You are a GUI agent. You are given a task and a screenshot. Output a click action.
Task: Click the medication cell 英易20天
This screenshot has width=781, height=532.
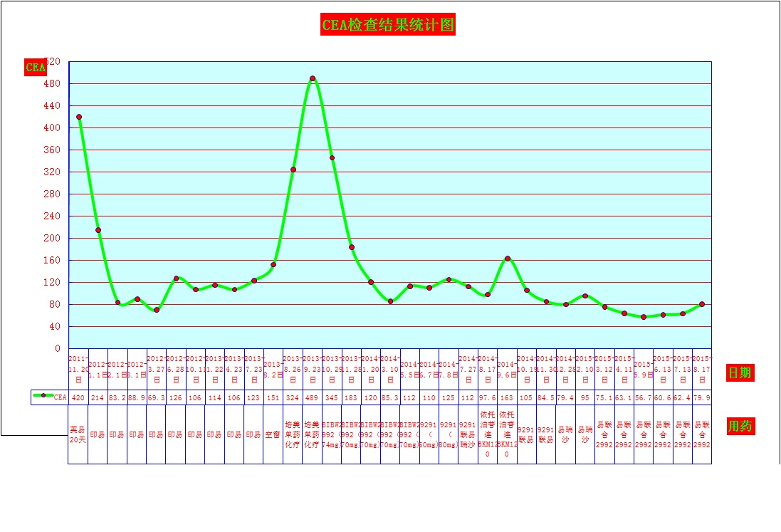point(78,434)
